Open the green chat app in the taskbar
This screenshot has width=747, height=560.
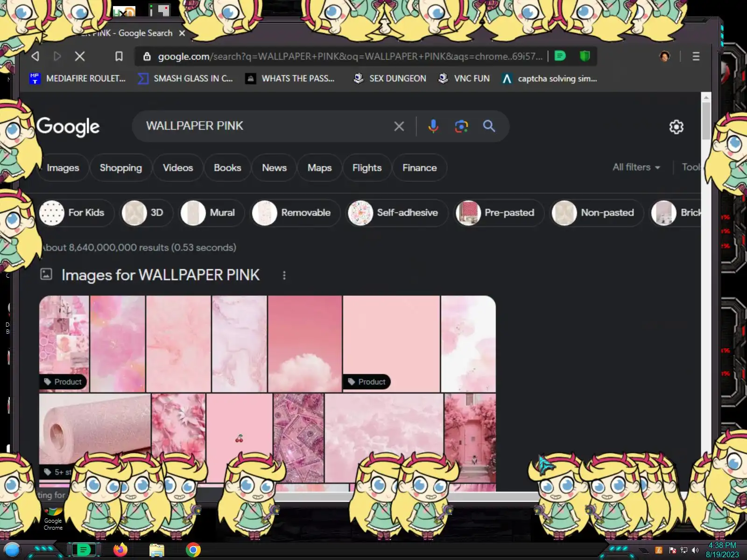click(x=83, y=550)
